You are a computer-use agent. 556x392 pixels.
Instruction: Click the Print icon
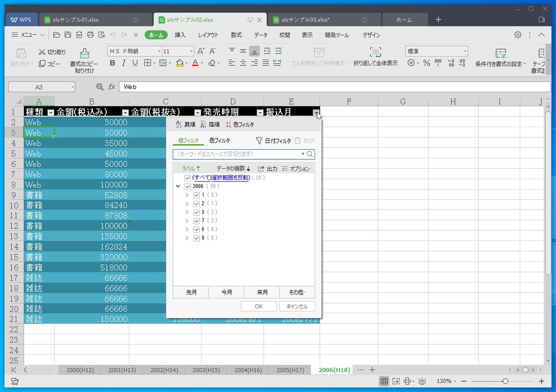(x=90, y=35)
